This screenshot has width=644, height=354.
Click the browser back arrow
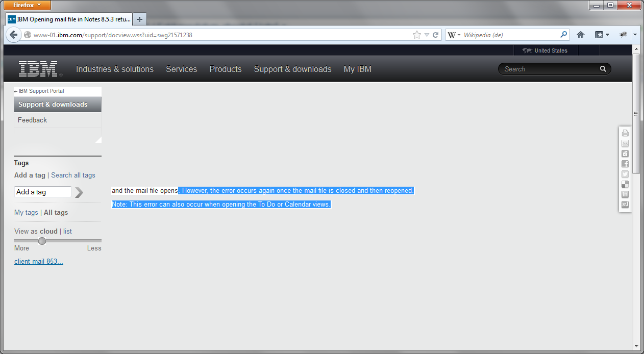14,35
